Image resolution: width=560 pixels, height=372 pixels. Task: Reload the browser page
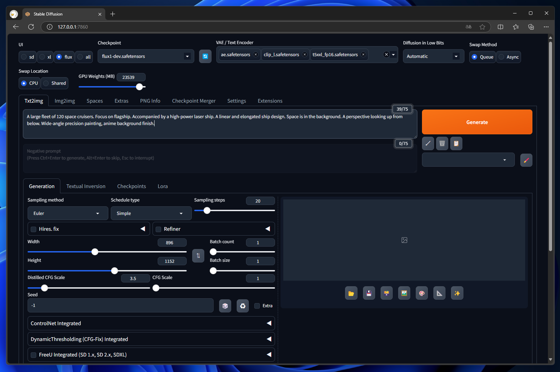tap(31, 27)
